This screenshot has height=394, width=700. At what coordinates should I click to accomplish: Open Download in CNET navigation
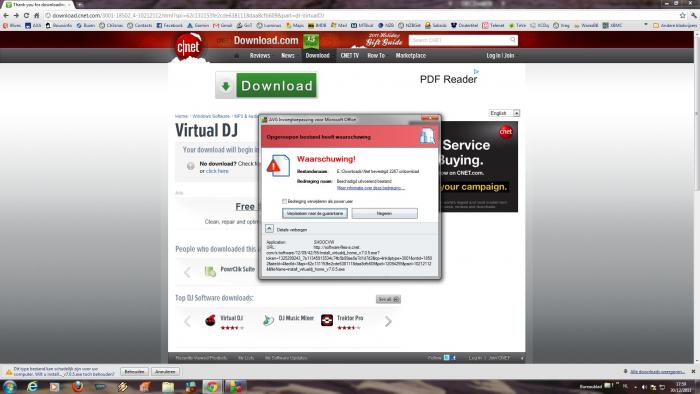tap(317, 56)
